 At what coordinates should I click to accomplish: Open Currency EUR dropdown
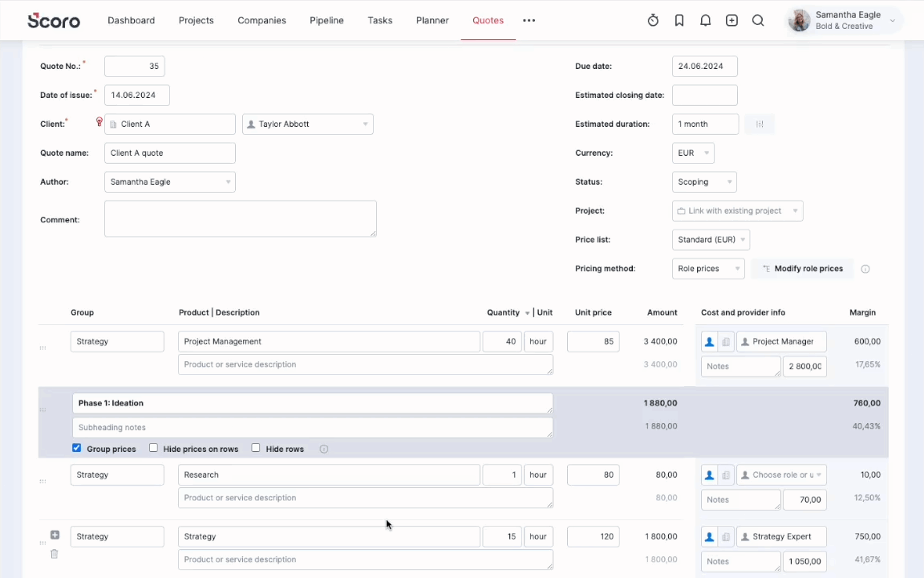693,153
